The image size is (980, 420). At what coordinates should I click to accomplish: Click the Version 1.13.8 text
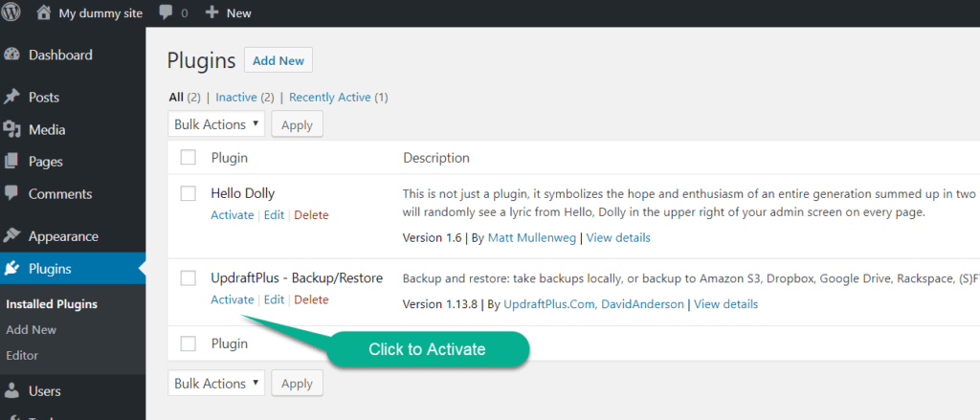(440, 304)
